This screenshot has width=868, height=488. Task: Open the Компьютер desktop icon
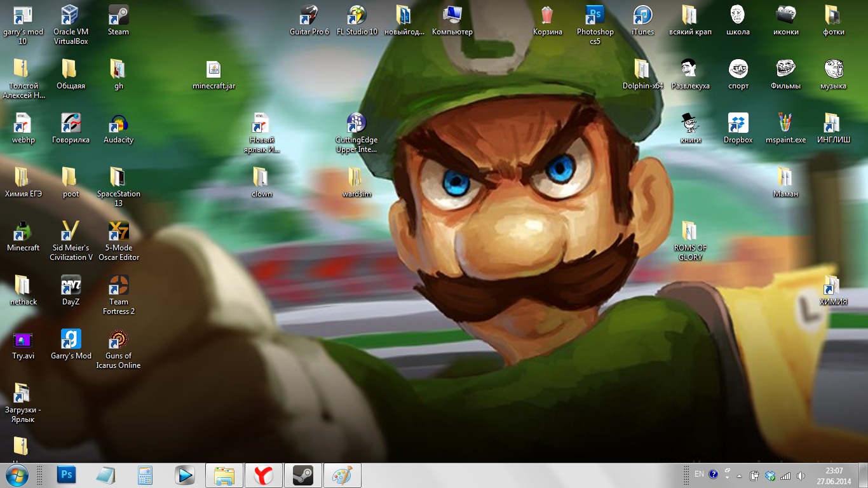(452, 20)
